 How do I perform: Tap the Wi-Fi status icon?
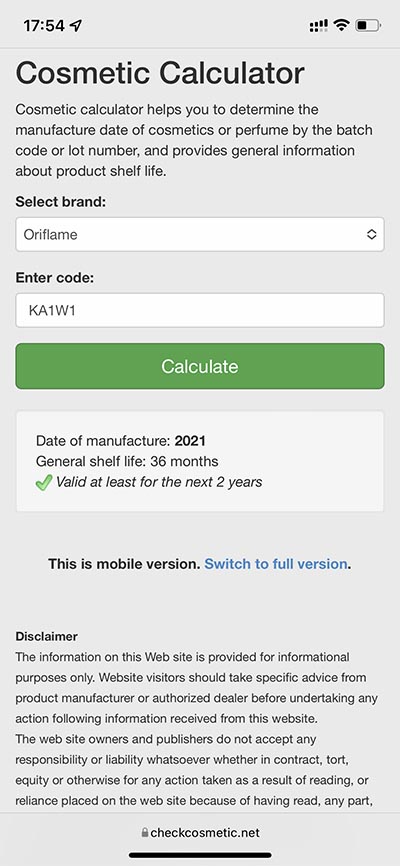pos(342,25)
